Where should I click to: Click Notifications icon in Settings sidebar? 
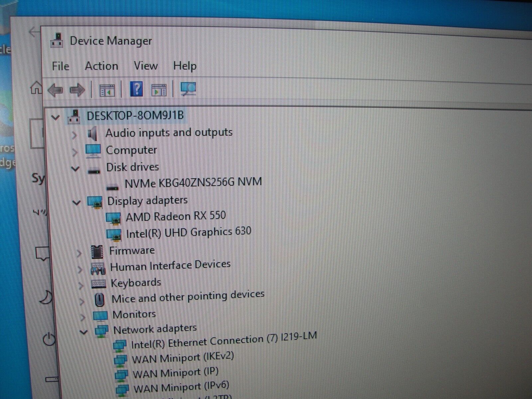click(43, 254)
